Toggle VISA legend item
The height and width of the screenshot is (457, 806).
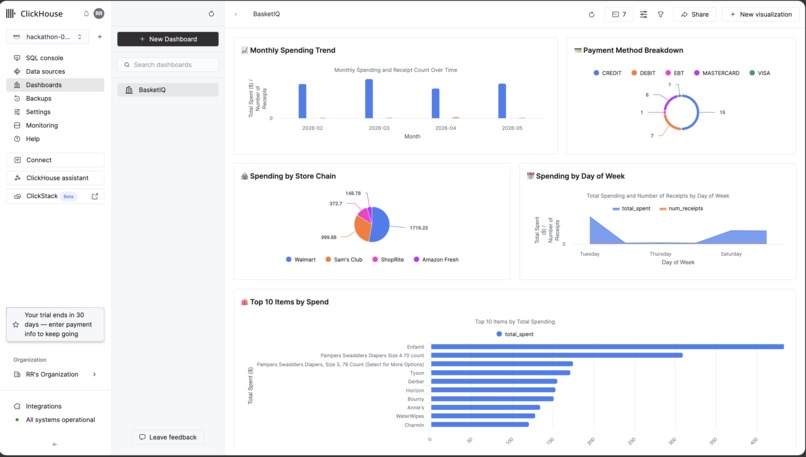tap(760, 73)
